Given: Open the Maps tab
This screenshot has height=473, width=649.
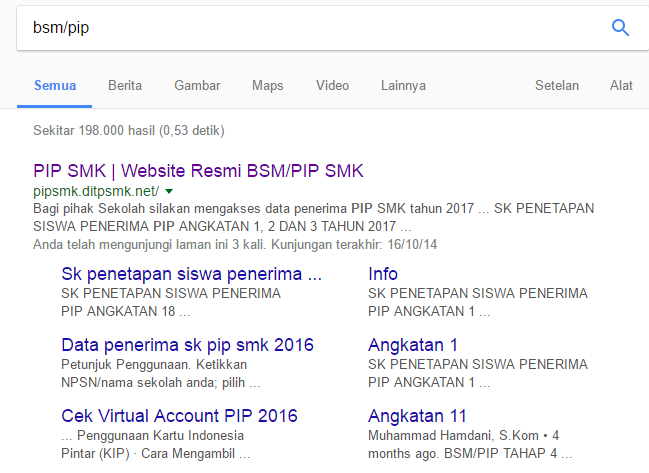Looking at the screenshot, I should pos(267,86).
